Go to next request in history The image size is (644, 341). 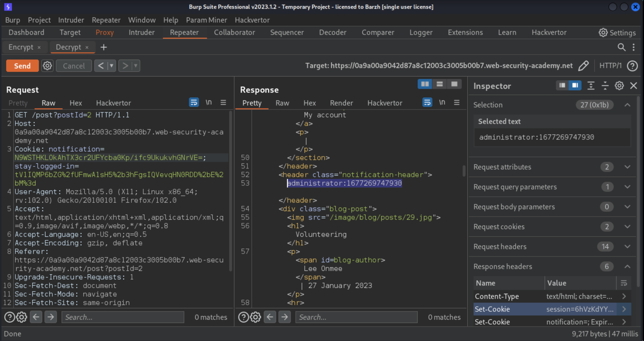(125, 66)
